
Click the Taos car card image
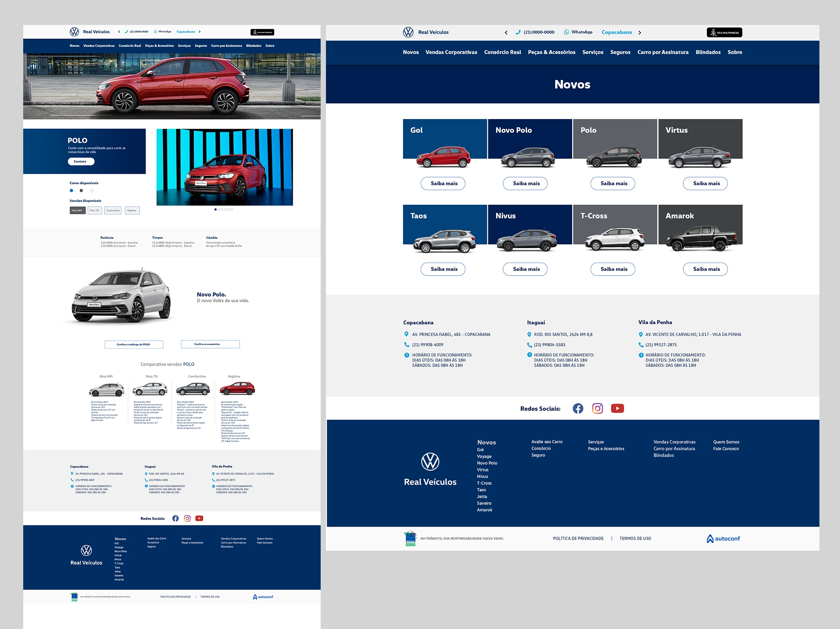[x=444, y=241]
